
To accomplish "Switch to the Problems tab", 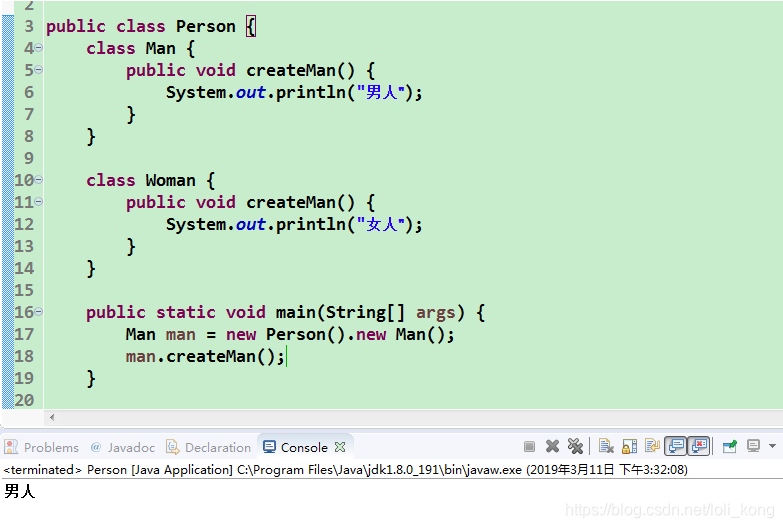I will coord(41,447).
